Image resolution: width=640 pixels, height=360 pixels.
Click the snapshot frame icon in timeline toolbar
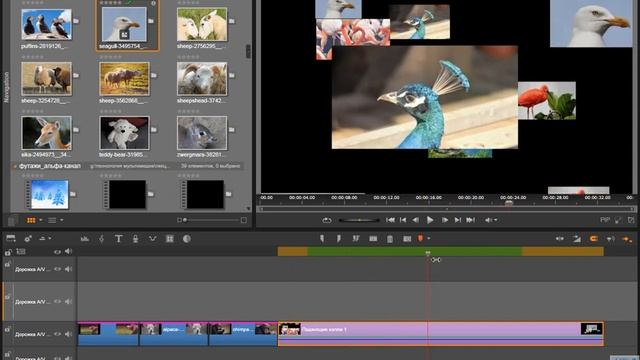click(x=407, y=239)
